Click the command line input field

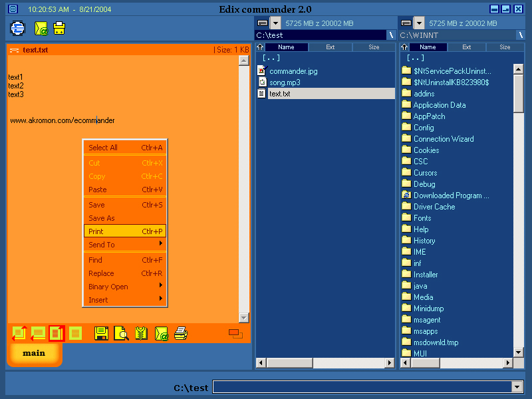362,387
